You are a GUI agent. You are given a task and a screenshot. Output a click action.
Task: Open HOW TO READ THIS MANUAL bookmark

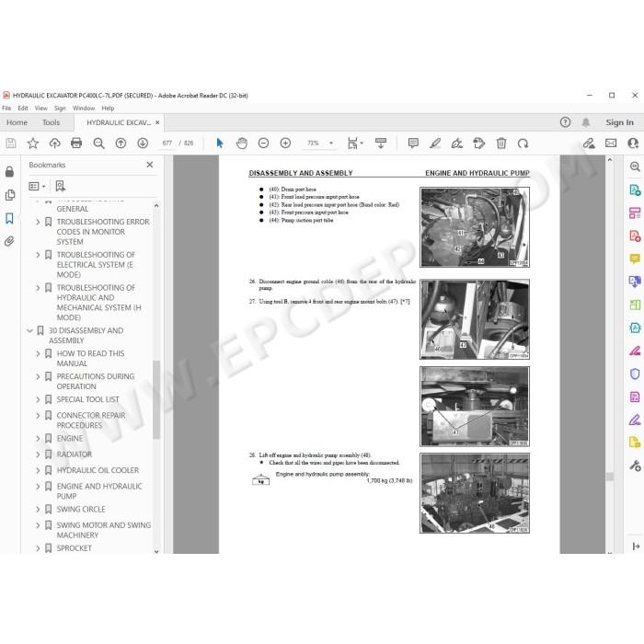point(90,358)
